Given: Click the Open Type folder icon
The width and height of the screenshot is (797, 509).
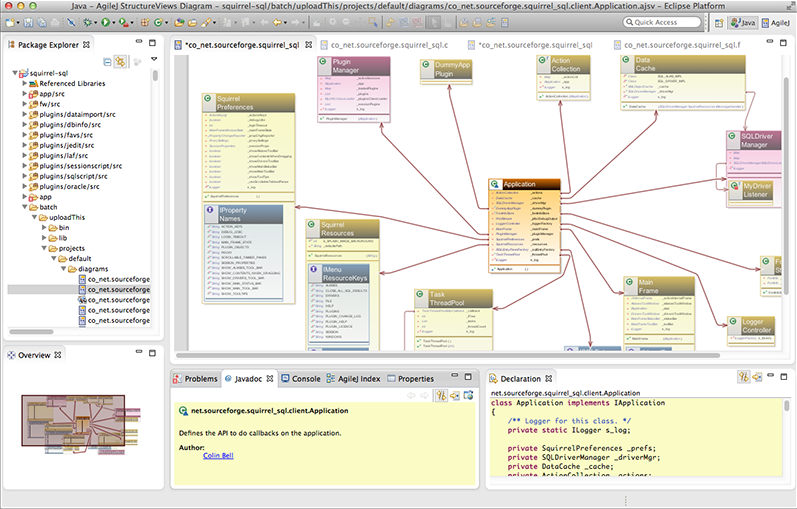Looking at the screenshot, I should [x=179, y=22].
